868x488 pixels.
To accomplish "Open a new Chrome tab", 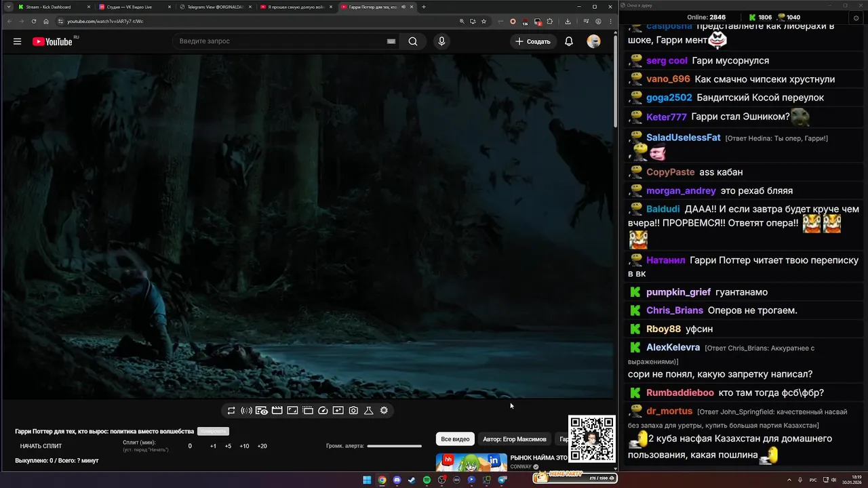I will coord(424,7).
